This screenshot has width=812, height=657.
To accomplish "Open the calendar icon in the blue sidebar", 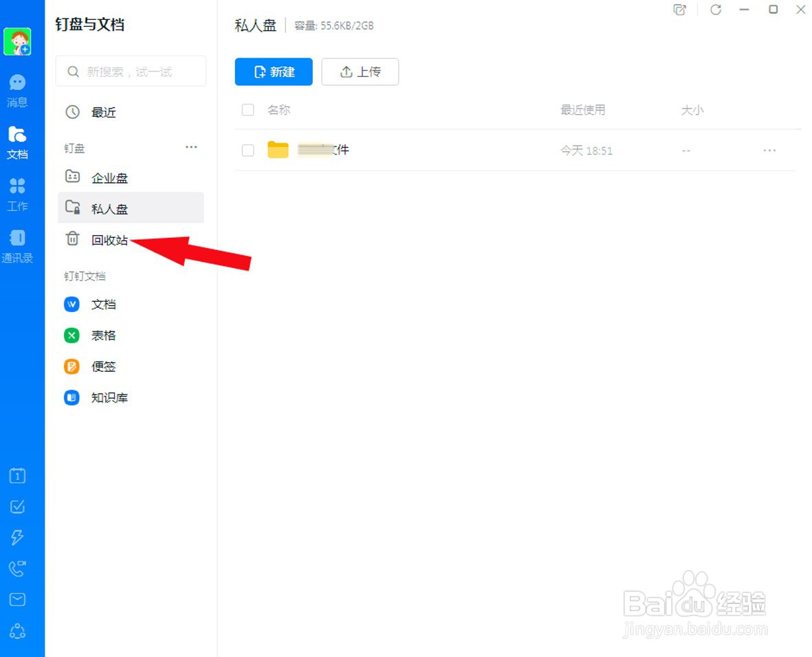I will coord(17,475).
